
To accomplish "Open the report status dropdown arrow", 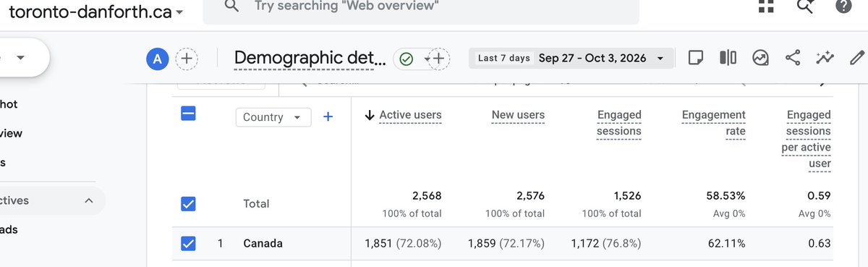I will click(x=427, y=59).
